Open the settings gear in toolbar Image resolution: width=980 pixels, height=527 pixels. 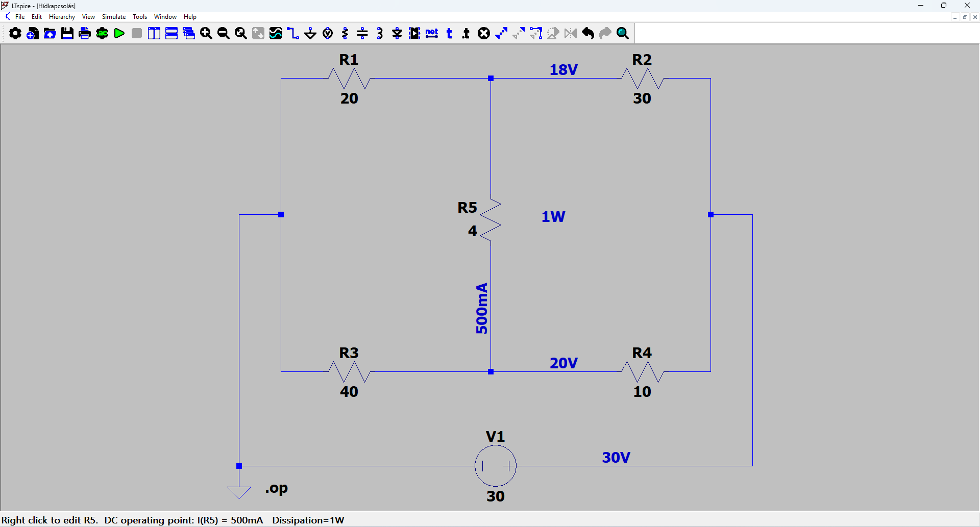(x=15, y=34)
